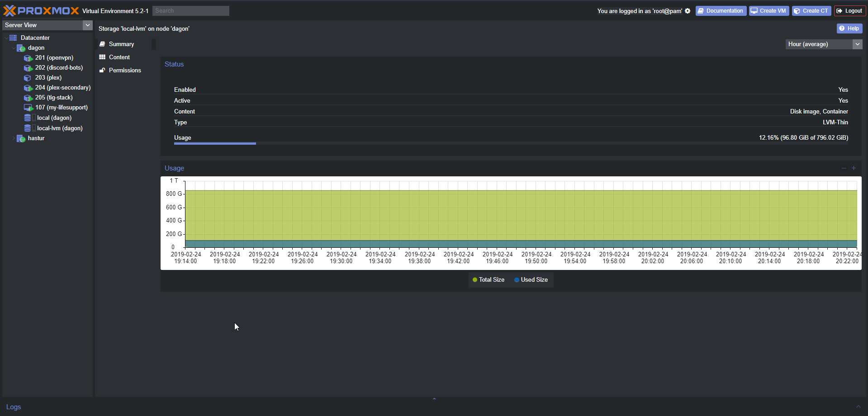Open the Content tab
Viewport: 868px width, 416px height.
point(119,57)
